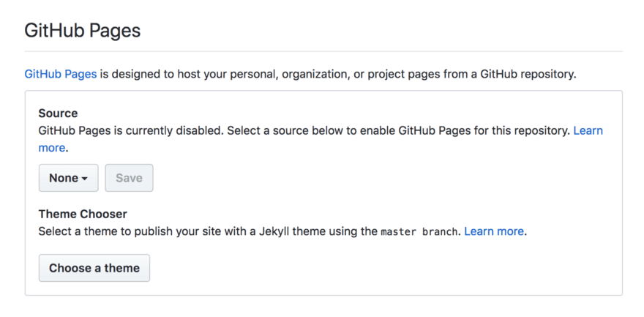Open the blue GitHub Pages link

click(60, 74)
